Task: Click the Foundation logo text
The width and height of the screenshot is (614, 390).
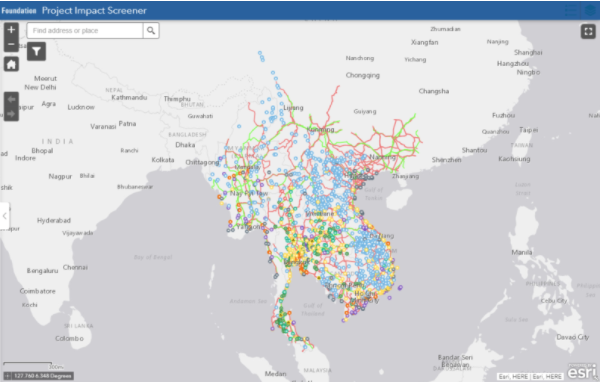Action: point(19,11)
